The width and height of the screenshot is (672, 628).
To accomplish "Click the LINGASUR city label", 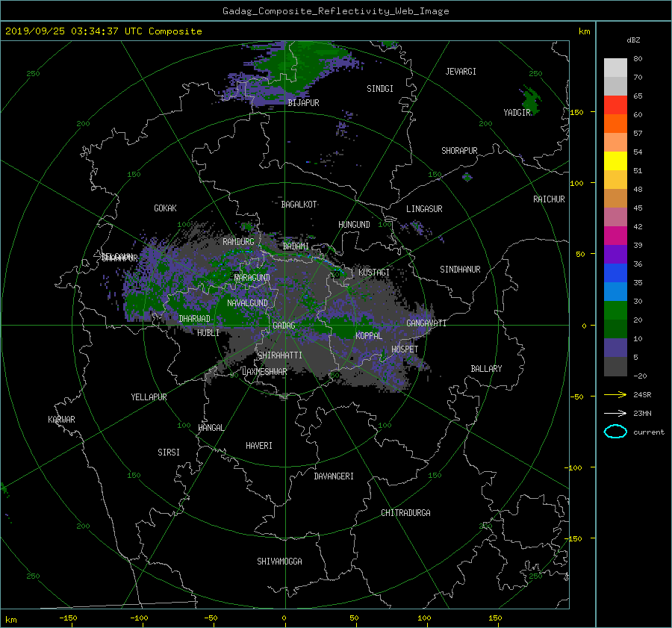I will tap(424, 209).
